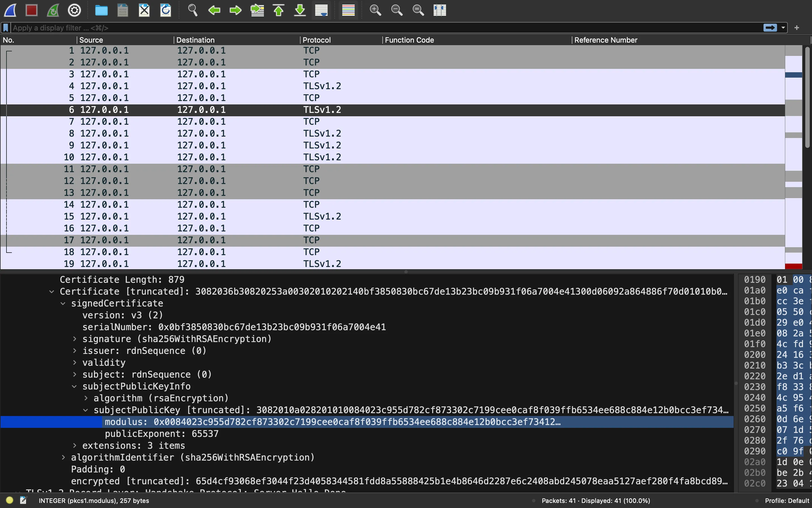Jump to the last packet arrow
Image resolution: width=812 pixels, height=508 pixels.
(300, 10)
